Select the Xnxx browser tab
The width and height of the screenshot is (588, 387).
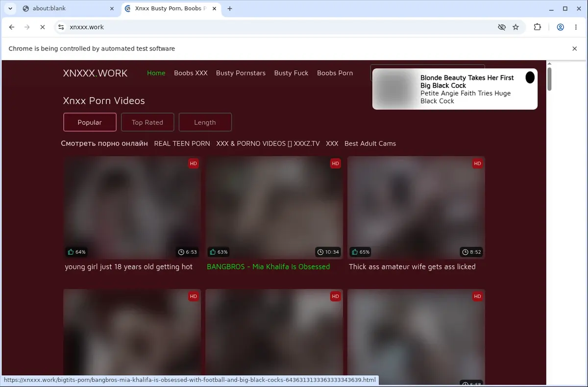171,8
